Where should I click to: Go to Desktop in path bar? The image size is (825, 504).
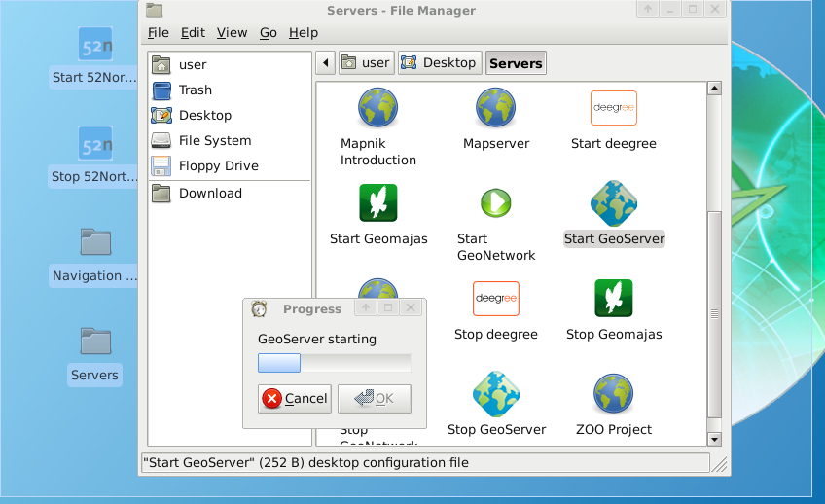pyautogui.click(x=440, y=63)
